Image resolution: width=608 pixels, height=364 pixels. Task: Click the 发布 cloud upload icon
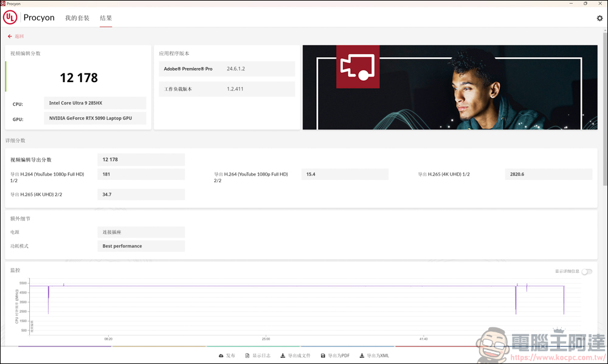pyautogui.click(x=221, y=355)
